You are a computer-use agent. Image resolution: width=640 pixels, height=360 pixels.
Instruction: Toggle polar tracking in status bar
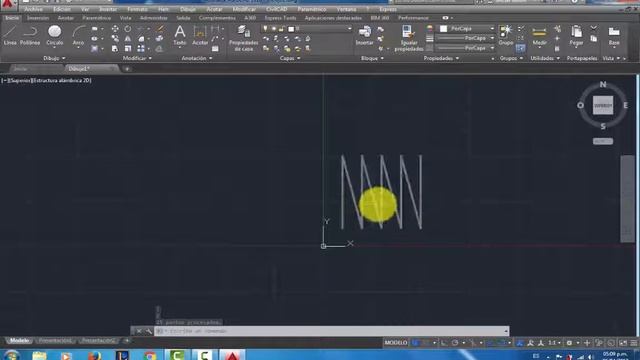(x=455, y=343)
